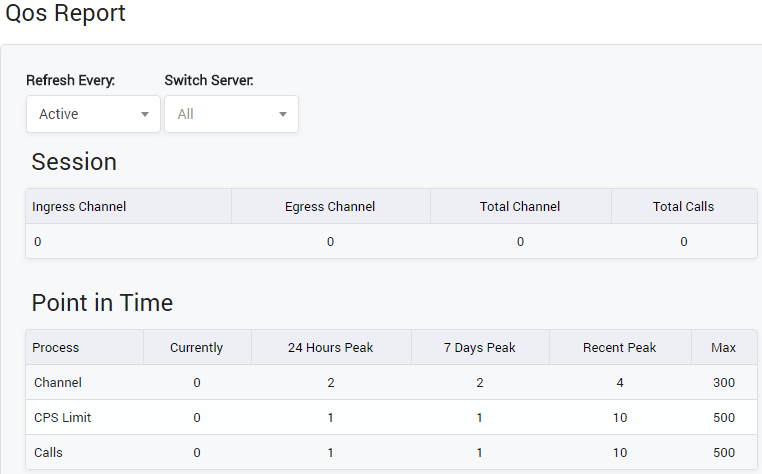Select Recent Peak value 4 for Channel
Viewport: 762px width, 474px height.
click(620, 383)
